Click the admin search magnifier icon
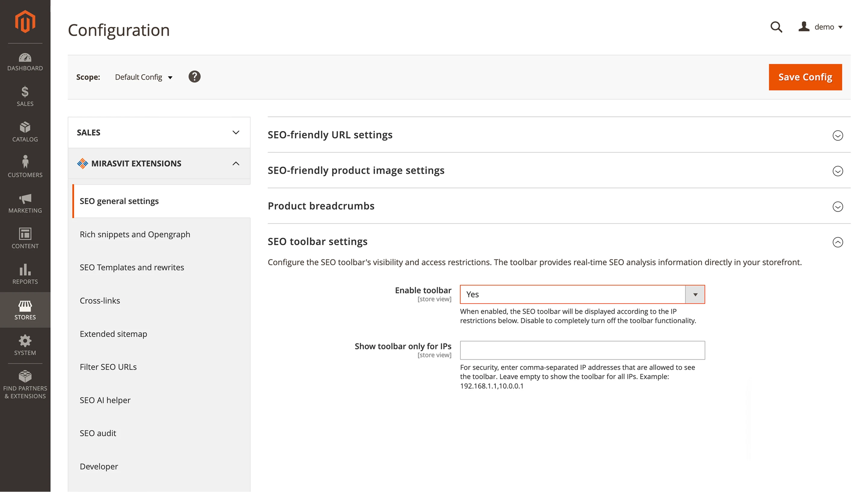Viewport: 868px width, 492px height. pyautogui.click(x=776, y=27)
